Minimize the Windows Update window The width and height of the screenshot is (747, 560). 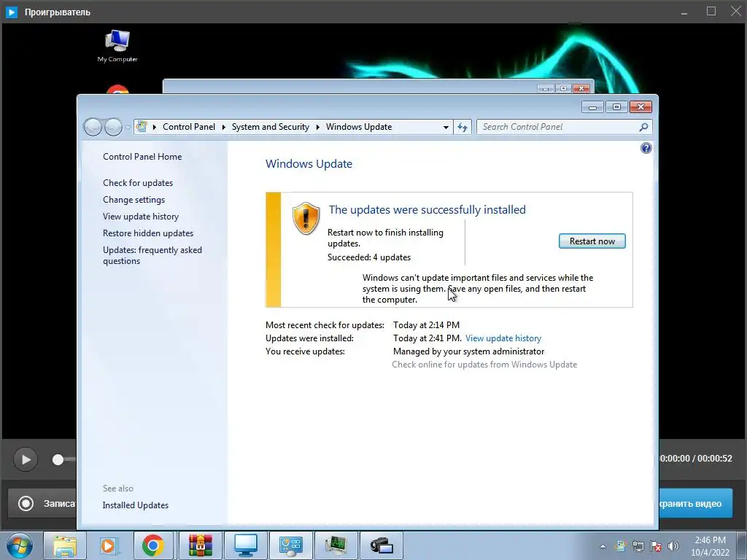point(592,107)
